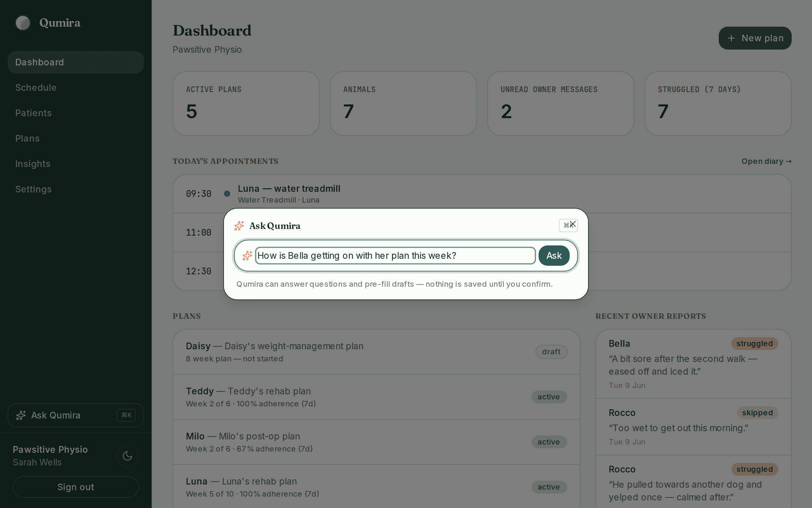Click the Sarah Wells user name
The height and width of the screenshot is (508, 812).
[37, 462]
